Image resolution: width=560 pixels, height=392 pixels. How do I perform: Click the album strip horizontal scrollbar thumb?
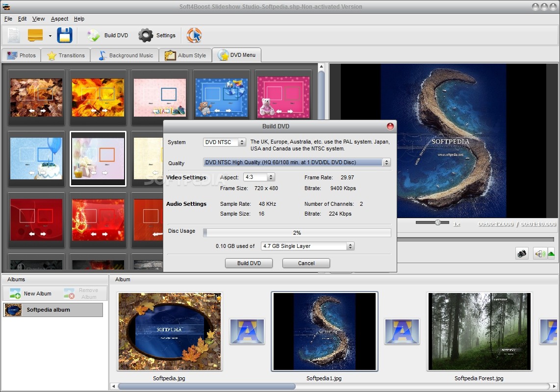(x=206, y=386)
